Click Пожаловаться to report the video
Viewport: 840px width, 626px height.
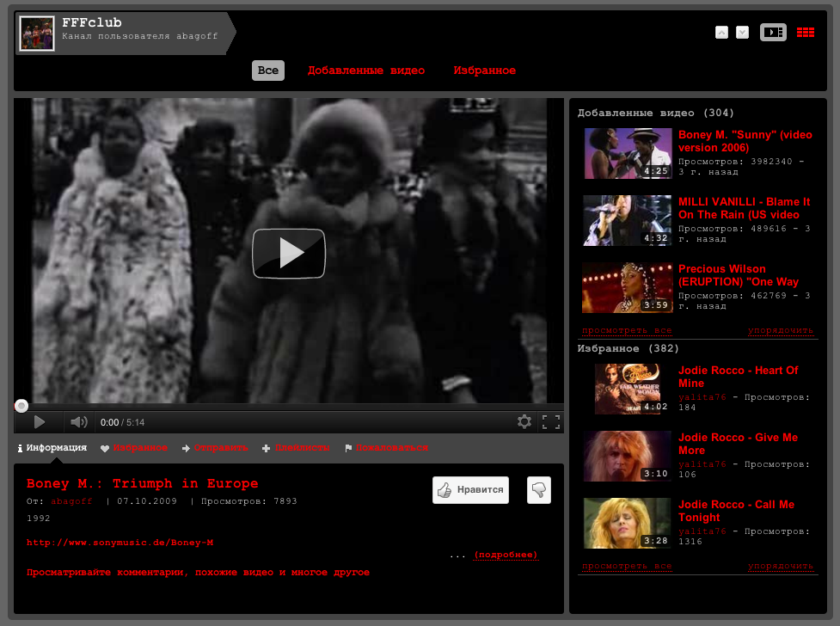coord(387,448)
